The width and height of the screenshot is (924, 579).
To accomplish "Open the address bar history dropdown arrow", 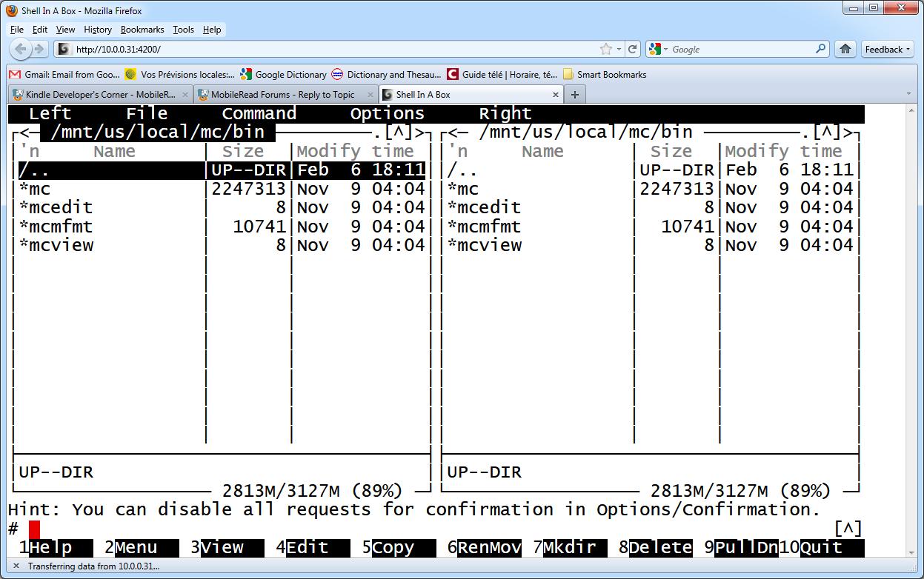I will pos(619,49).
